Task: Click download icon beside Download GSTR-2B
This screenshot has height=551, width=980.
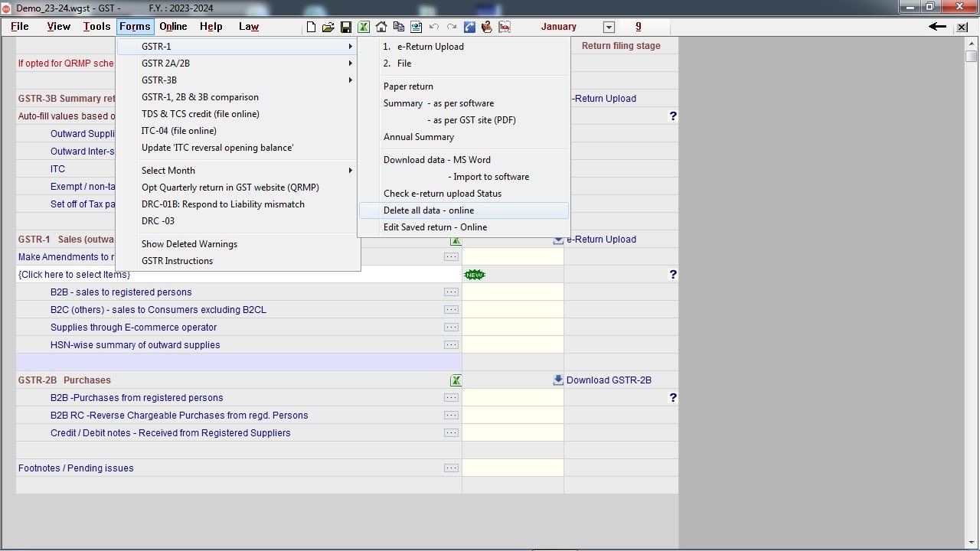Action: pyautogui.click(x=558, y=380)
